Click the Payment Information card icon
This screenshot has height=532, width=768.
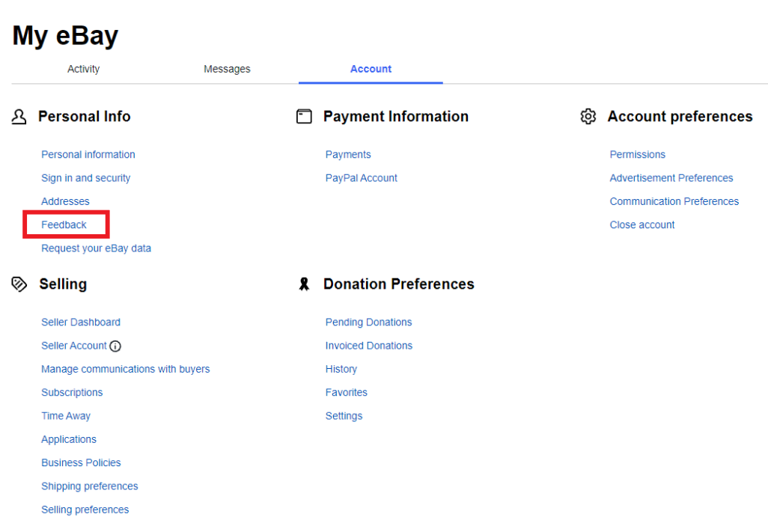coord(304,117)
